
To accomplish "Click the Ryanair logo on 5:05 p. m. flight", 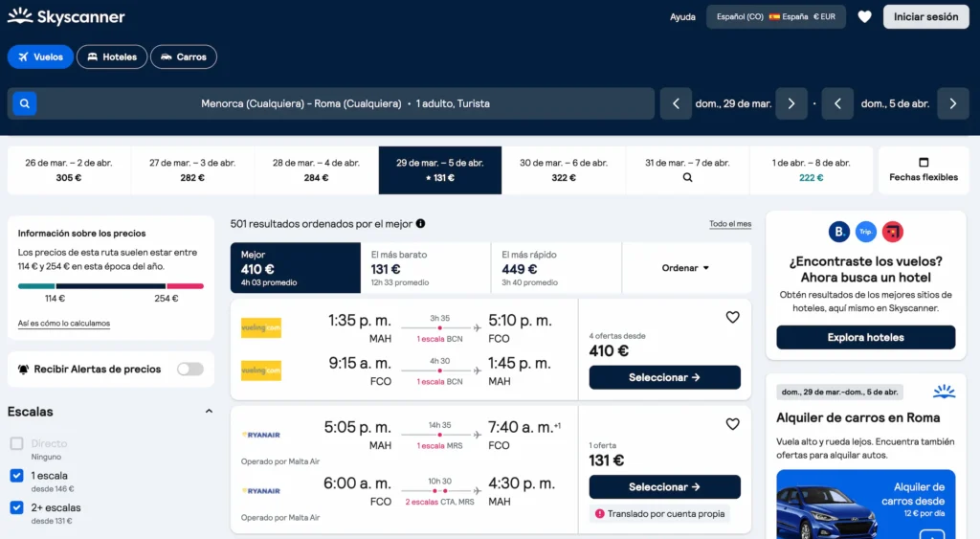I will point(261,435).
